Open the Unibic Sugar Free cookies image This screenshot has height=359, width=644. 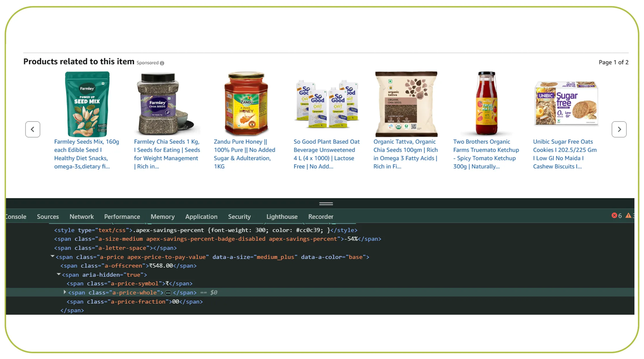point(566,103)
